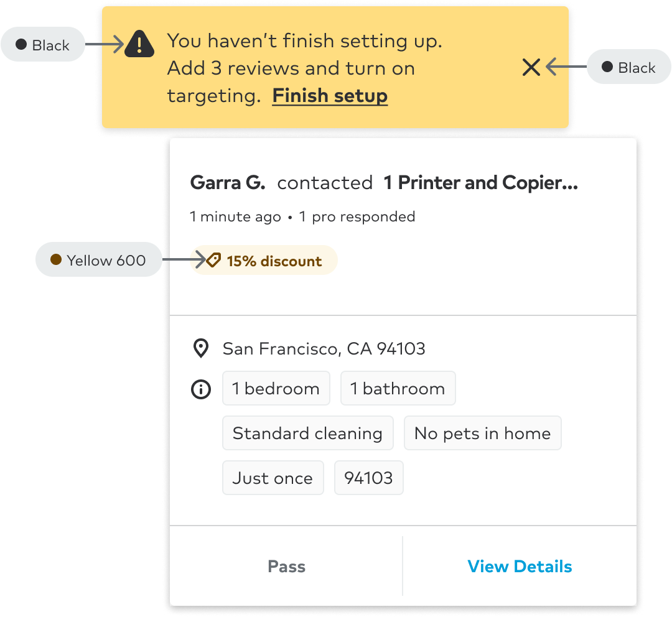
Task: Select the 1 bathroom chip
Action: 398,388
